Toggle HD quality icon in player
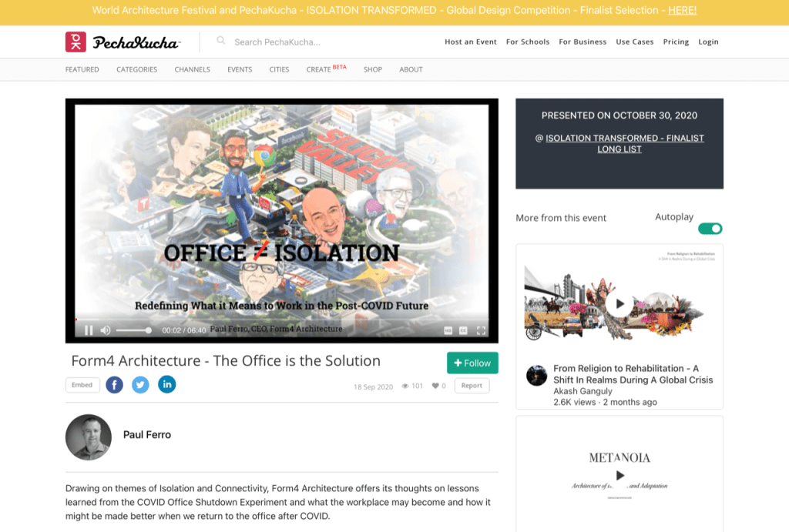The width and height of the screenshot is (789, 532). [448, 330]
